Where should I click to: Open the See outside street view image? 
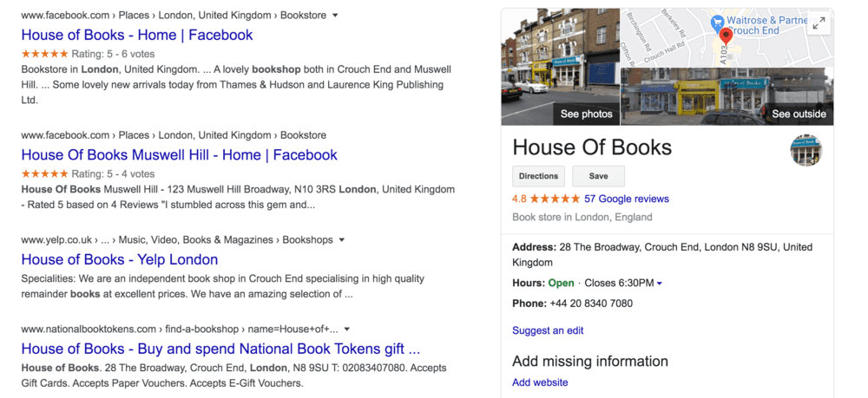tap(727, 97)
